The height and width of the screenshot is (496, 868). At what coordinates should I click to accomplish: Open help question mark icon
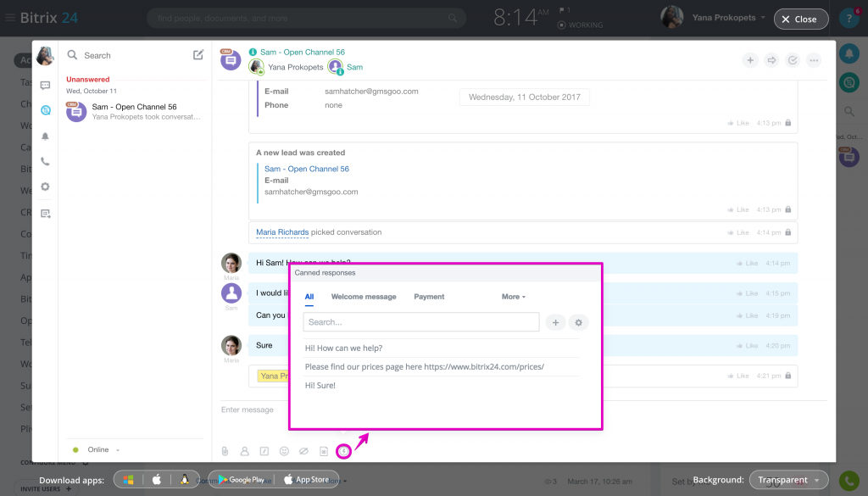click(849, 19)
